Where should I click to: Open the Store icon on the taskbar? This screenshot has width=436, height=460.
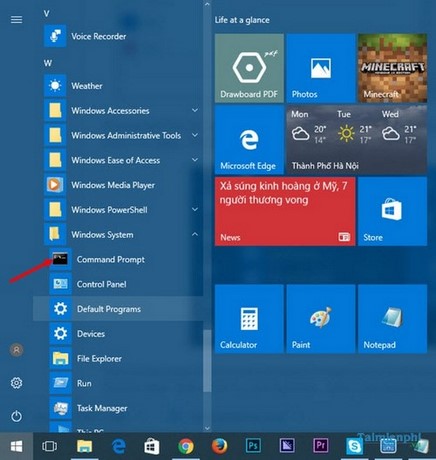point(152,446)
